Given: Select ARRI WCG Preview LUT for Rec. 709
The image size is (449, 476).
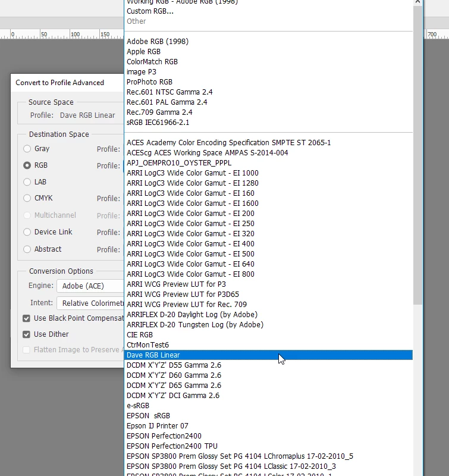Looking at the screenshot, I should pos(268,305).
